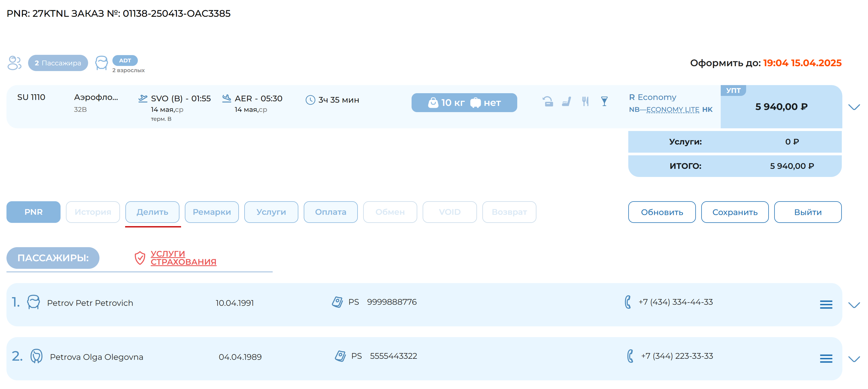The height and width of the screenshot is (389, 868).
Task: Expand flight SU 1110 details chevron
Action: [854, 107]
